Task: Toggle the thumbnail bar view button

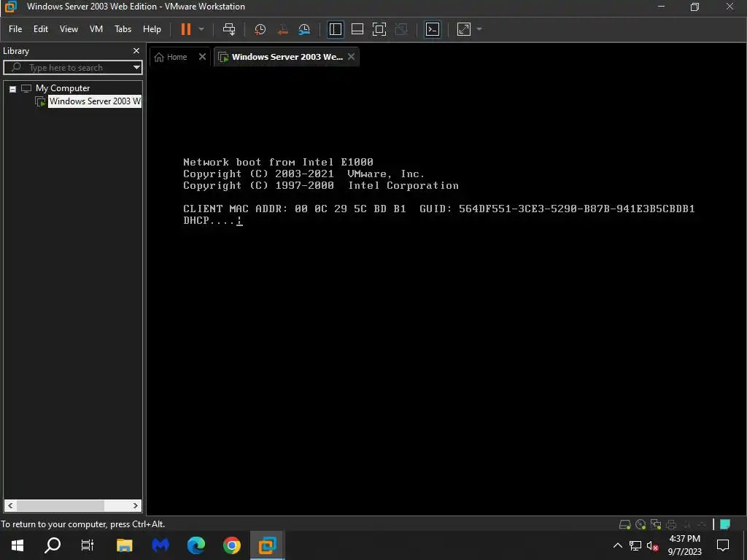Action: click(x=357, y=29)
